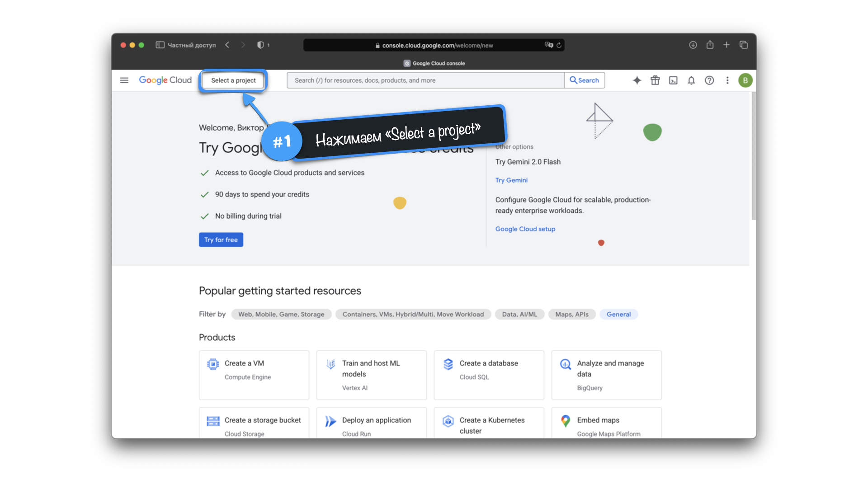Follow the Google Cloud setup link
Image resolution: width=868 pixels, height=488 pixels.
pos(525,229)
